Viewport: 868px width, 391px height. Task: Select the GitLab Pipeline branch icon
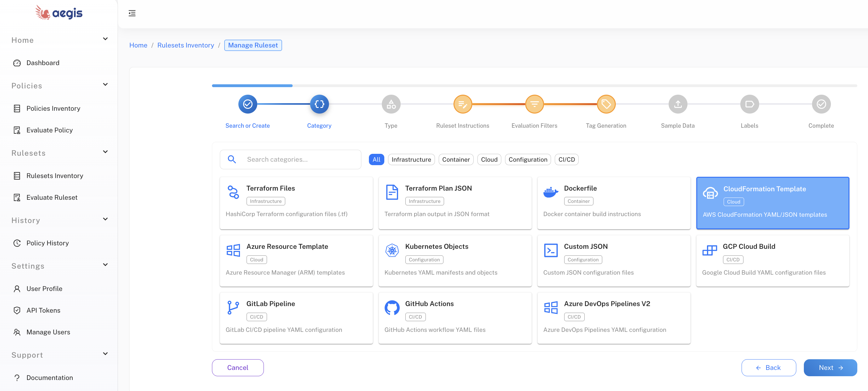click(233, 307)
